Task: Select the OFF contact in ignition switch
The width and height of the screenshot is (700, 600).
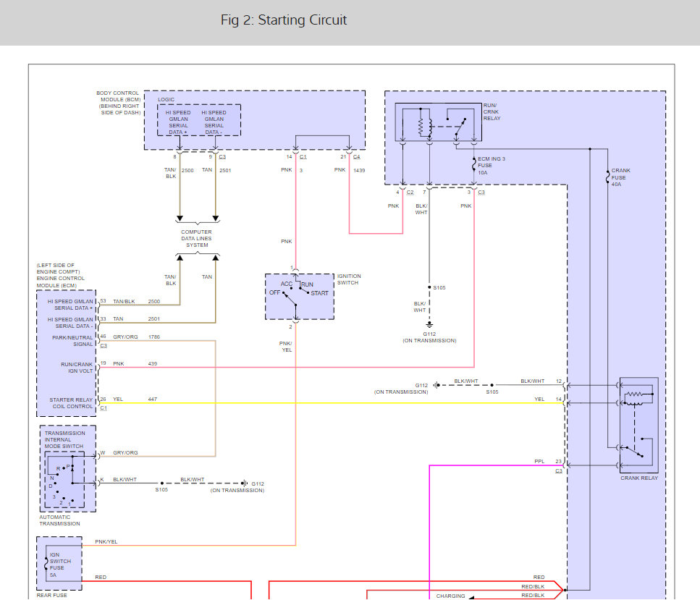Action: tap(283, 292)
